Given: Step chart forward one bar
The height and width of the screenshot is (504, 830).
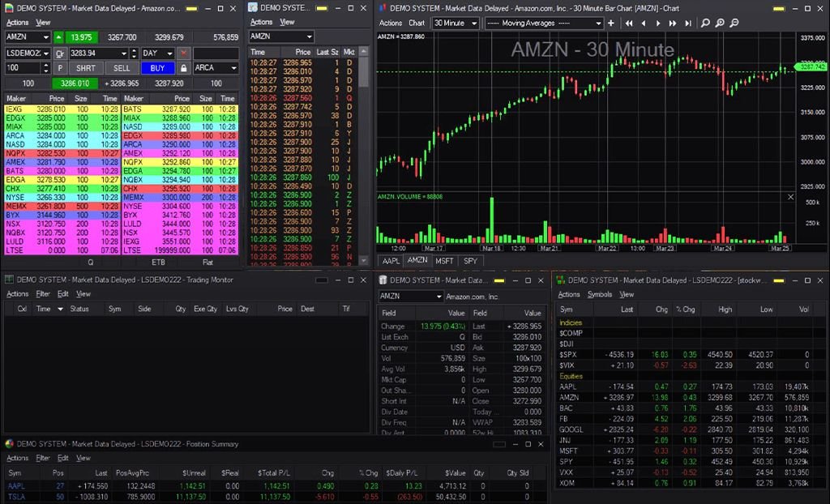Looking at the screenshot, I should click(659, 23).
